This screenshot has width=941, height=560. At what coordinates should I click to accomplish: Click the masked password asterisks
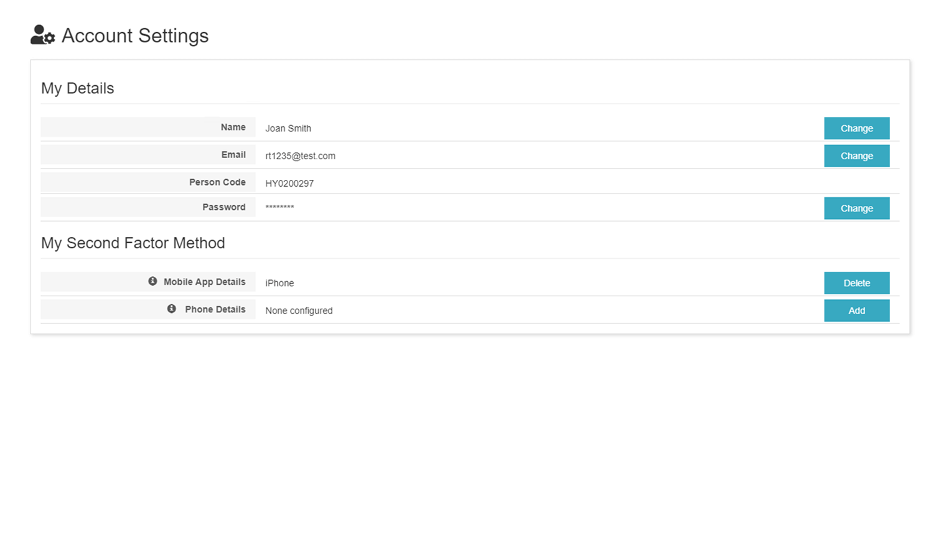(279, 207)
